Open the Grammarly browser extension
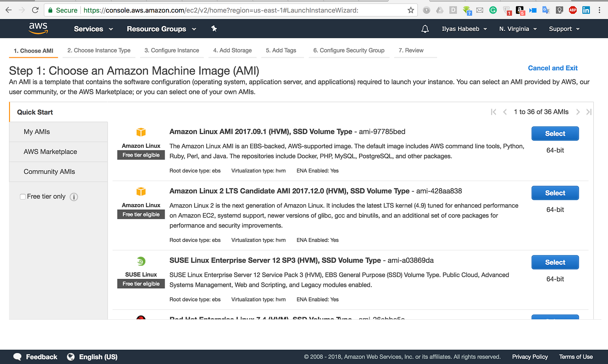 click(x=493, y=10)
